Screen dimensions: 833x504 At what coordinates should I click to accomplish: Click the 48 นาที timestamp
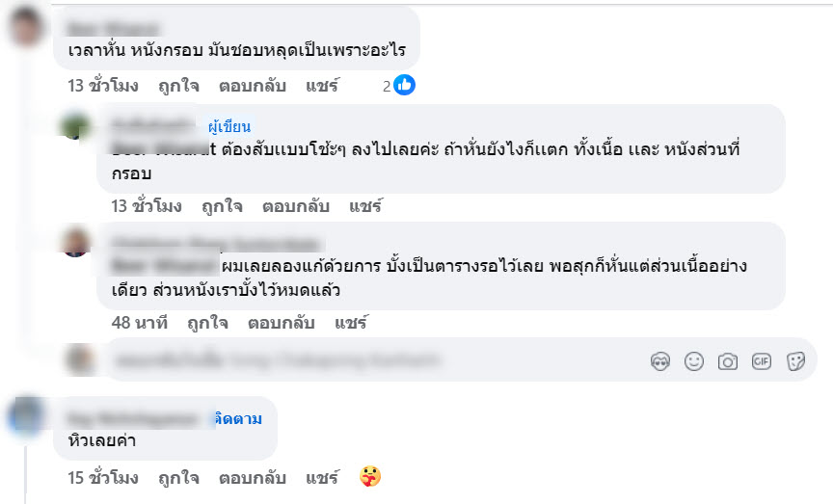[x=139, y=323]
